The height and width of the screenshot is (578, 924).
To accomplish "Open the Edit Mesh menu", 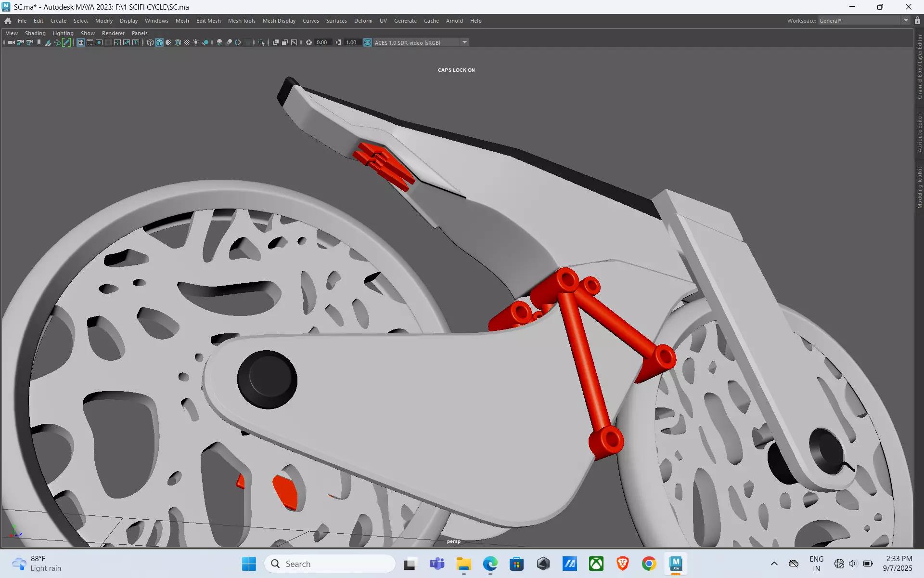I will (x=208, y=21).
